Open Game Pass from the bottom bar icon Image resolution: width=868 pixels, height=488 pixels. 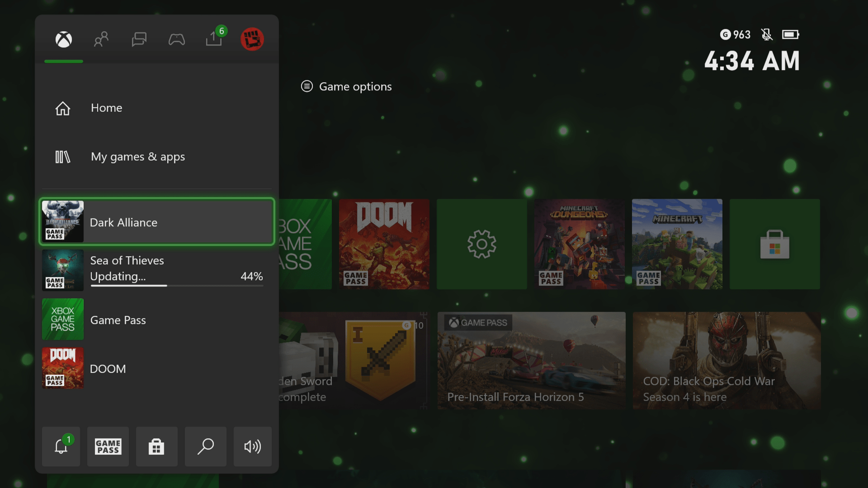tap(108, 446)
